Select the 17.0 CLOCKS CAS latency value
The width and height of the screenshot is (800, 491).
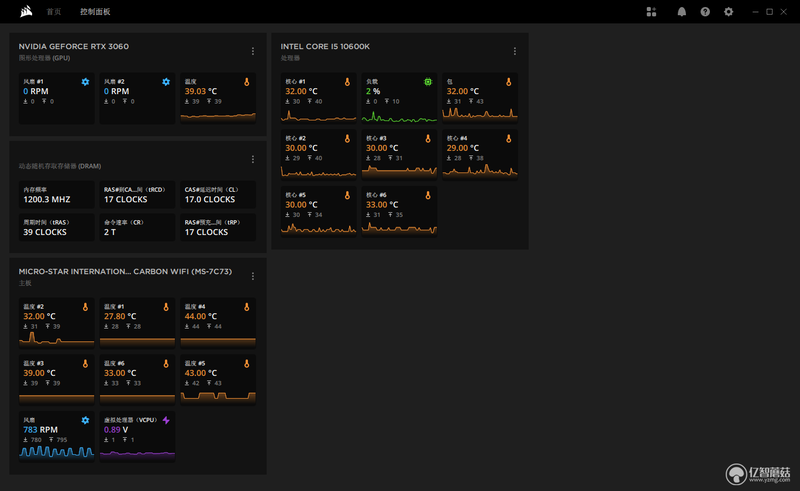210,200
